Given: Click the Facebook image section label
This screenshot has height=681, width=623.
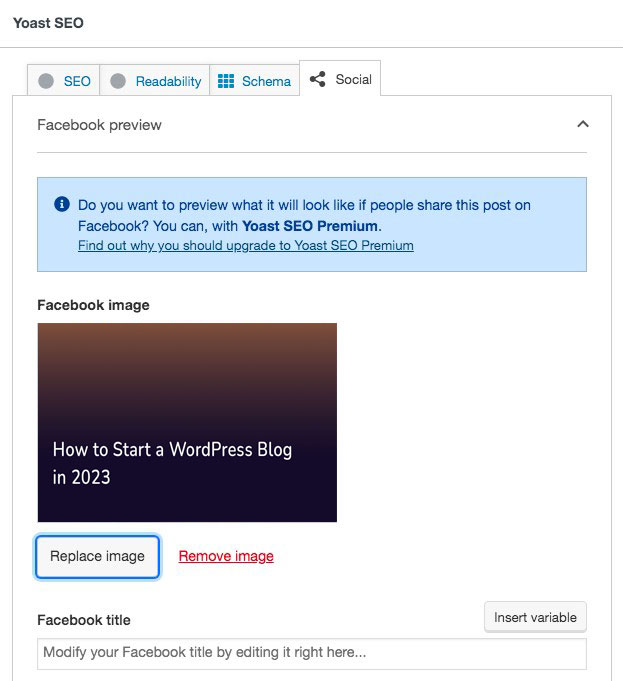Looking at the screenshot, I should click(x=93, y=305).
